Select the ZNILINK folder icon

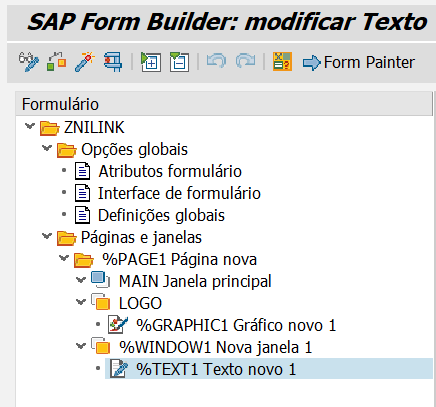point(50,128)
